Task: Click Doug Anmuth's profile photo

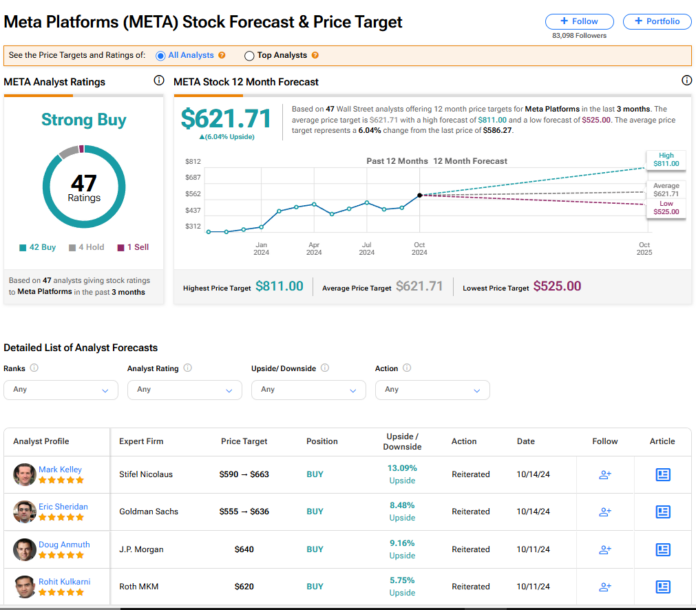Action: pos(24,549)
